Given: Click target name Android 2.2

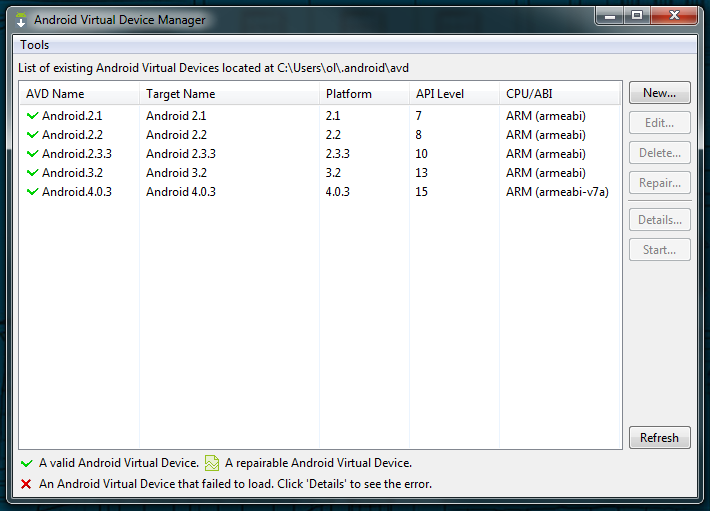Looking at the screenshot, I should tap(176, 135).
